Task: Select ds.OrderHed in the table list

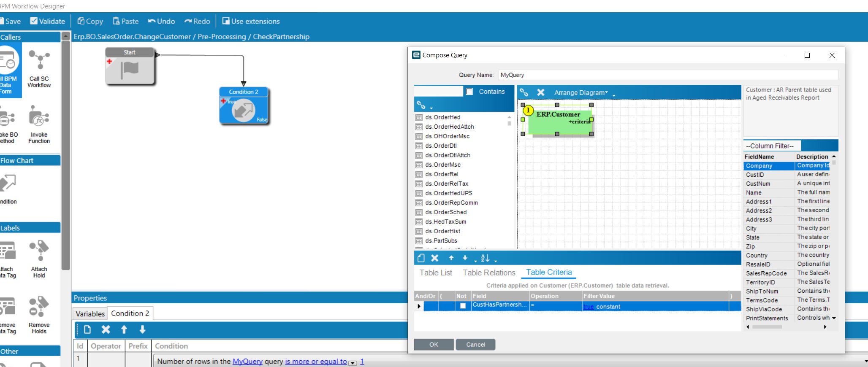Action: (442, 117)
